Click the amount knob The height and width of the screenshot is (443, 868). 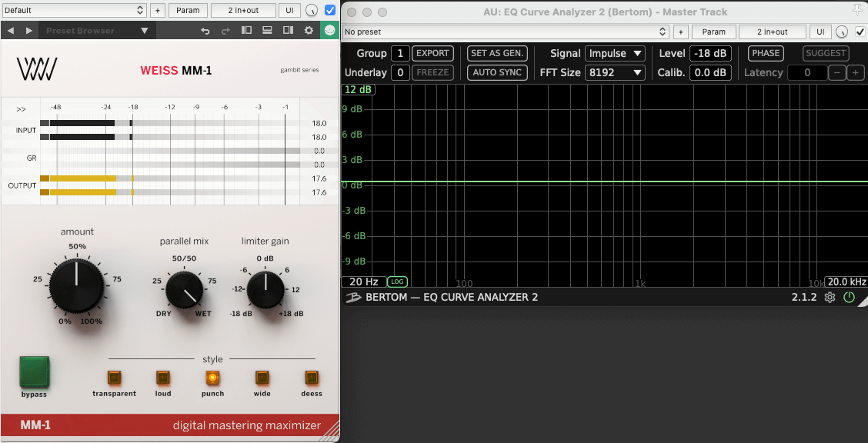pos(75,285)
